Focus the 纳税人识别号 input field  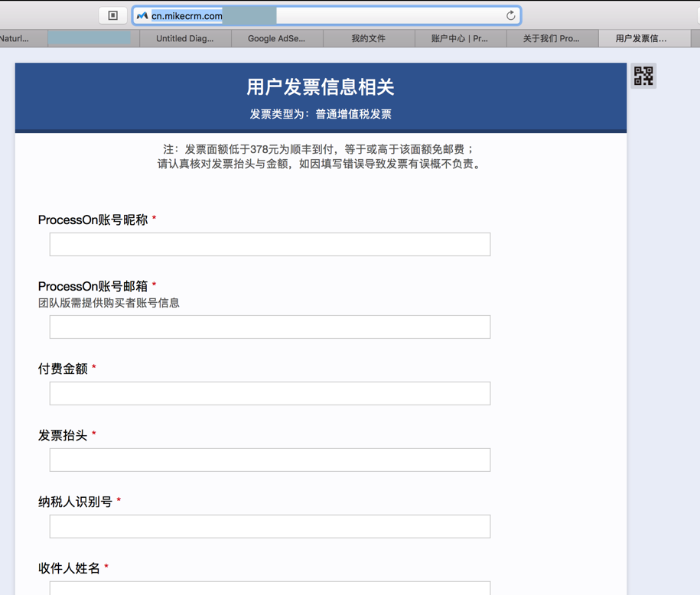coord(270,526)
